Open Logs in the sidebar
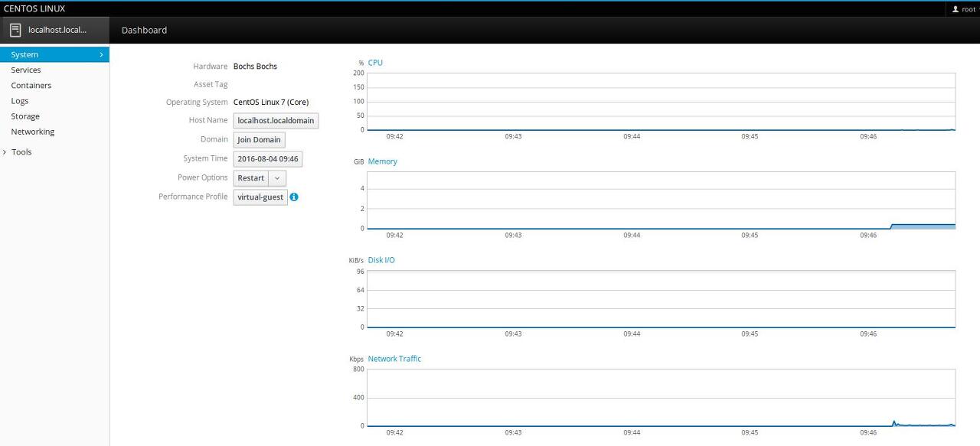Image resolution: width=980 pixels, height=446 pixels. [x=54, y=101]
